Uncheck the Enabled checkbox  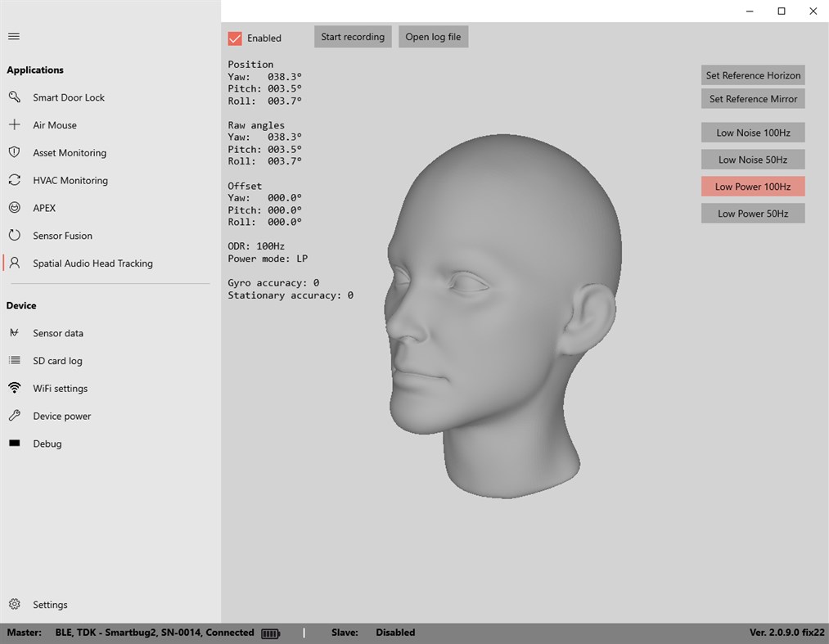(235, 38)
